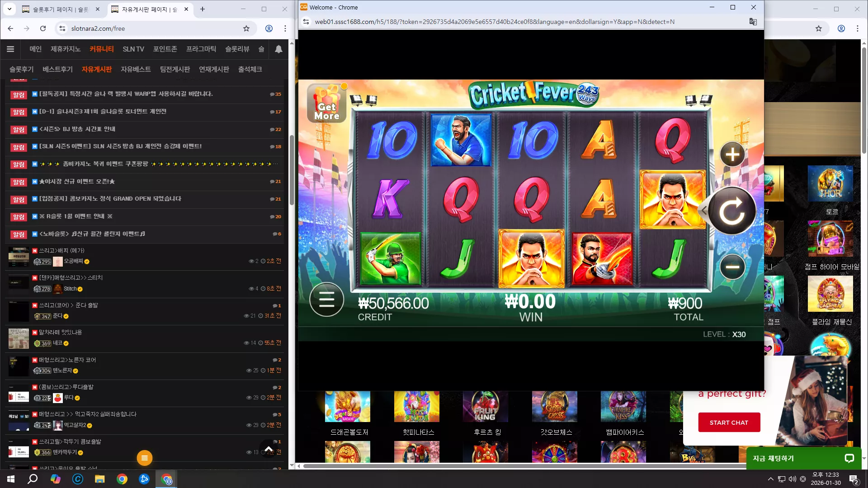
Task: Open the 슬나슬롯 토너먼트 개인전 notice
Action: coord(103,112)
